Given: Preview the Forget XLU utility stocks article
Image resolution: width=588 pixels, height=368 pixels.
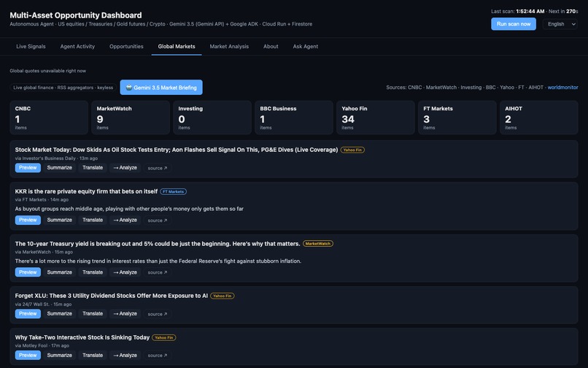Looking at the screenshot, I should (28, 313).
